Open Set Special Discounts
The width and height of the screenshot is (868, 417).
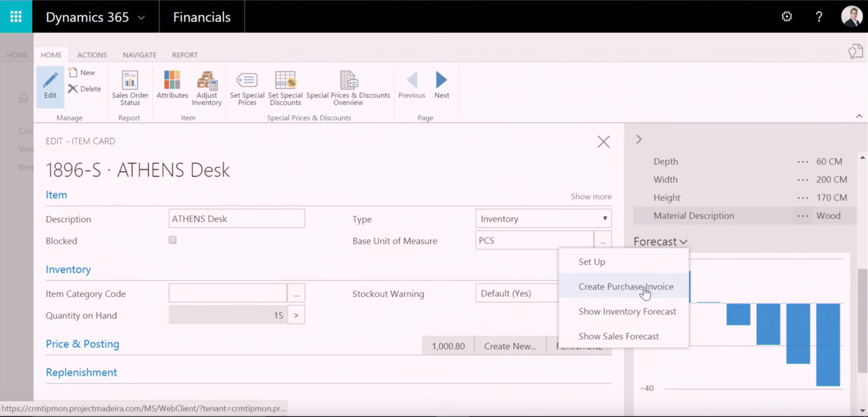click(285, 88)
